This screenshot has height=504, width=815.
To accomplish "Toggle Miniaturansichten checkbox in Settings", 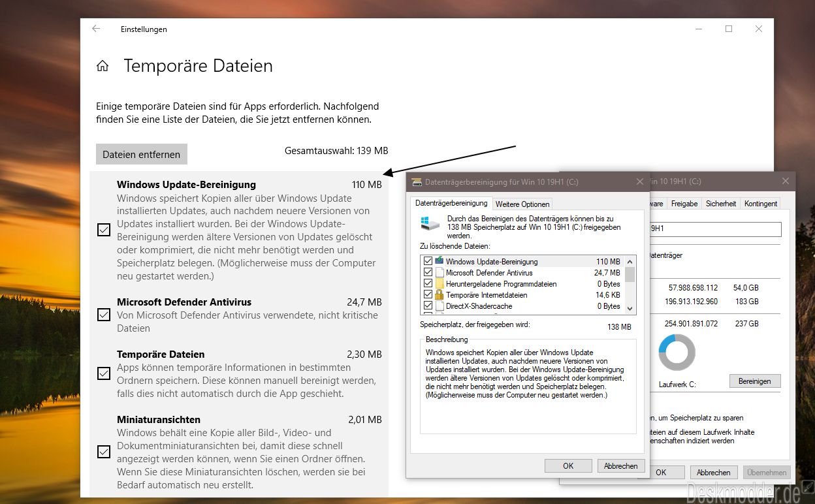I will tap(103, 452).
